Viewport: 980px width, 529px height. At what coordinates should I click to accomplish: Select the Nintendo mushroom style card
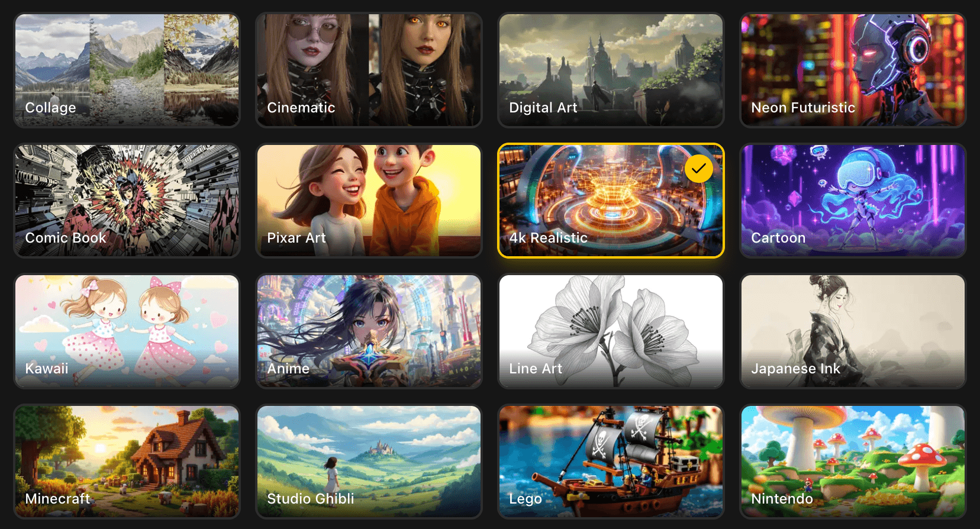853,462
